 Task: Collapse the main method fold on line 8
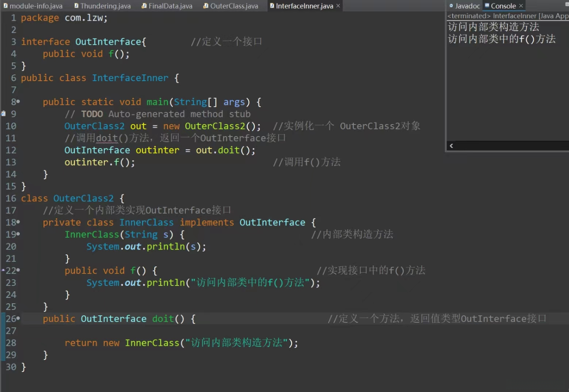click(x=18, y=102)
